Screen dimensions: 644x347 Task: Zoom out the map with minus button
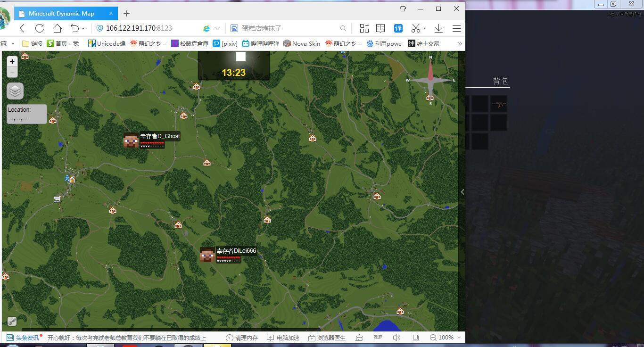[12, 72]
